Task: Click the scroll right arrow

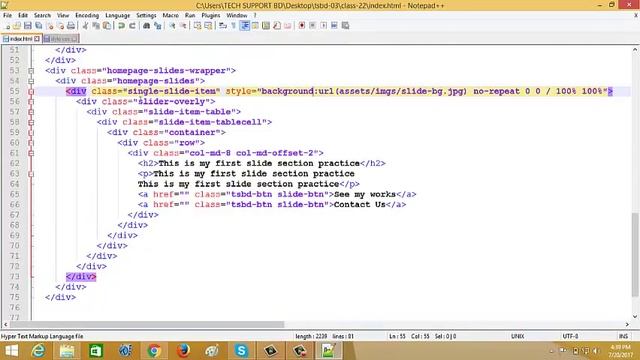Action: click(x=627, y=324)
